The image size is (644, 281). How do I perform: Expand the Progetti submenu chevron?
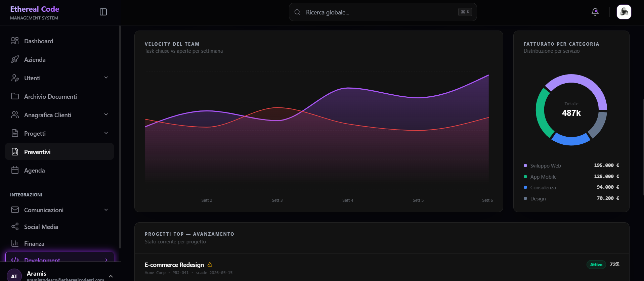(x=106, y=133)
